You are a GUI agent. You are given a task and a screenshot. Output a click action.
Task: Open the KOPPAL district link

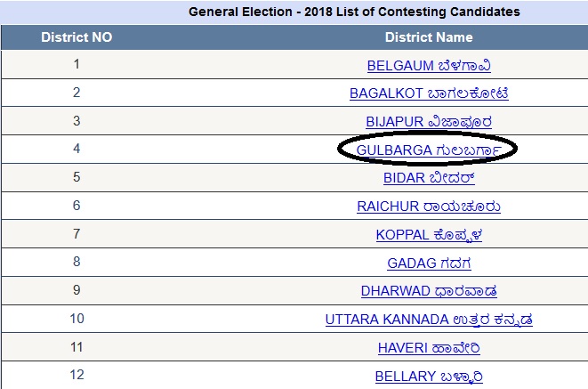(x=429, y=235)
